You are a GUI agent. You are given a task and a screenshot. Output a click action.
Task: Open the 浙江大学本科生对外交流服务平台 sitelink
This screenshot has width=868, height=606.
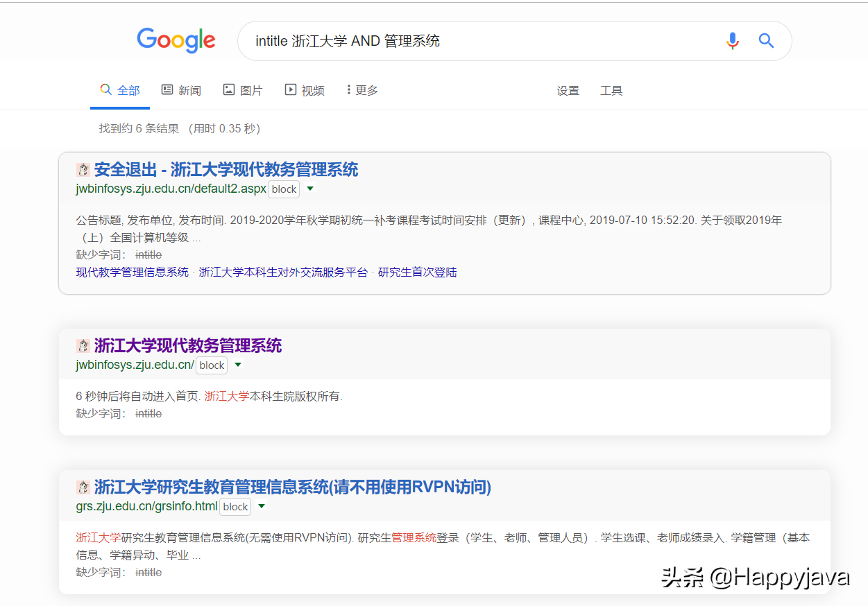pos(283,272)
